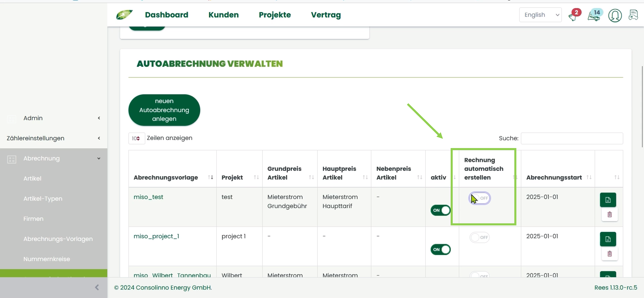Turn off aktiv toggle for miso_project_1
Image resolution: width=644 pixels, height=298 pixels.
click(x=441, y=250)
